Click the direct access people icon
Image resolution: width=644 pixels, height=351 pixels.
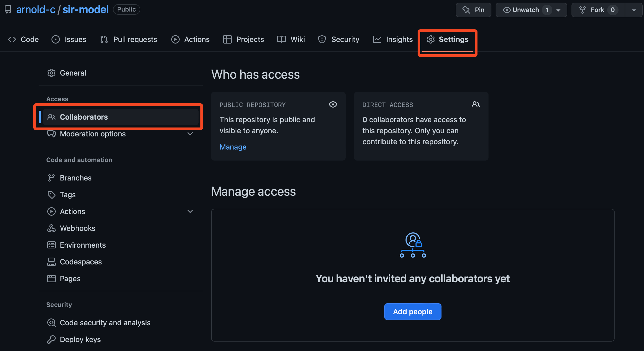click(476, 104)
